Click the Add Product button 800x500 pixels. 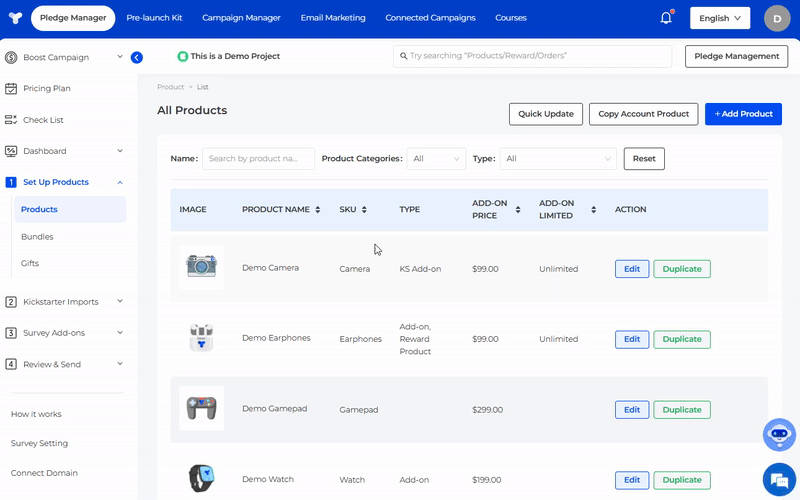pos(743,114)
